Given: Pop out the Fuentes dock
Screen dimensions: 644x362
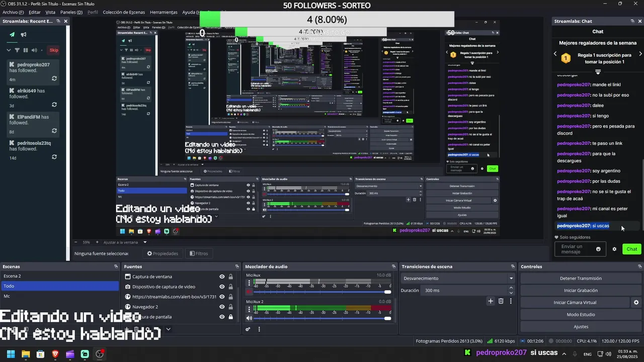Looking at the screenshot, I should coord(237,266).
